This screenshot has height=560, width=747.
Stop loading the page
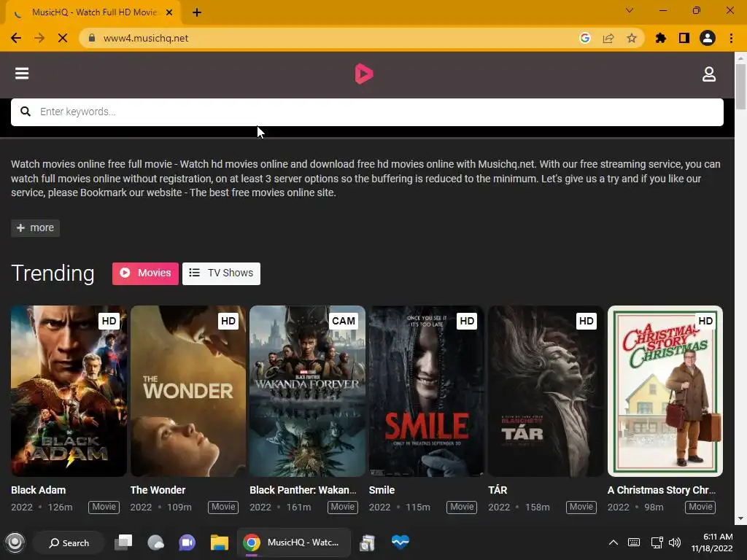[x=63, y=38]
